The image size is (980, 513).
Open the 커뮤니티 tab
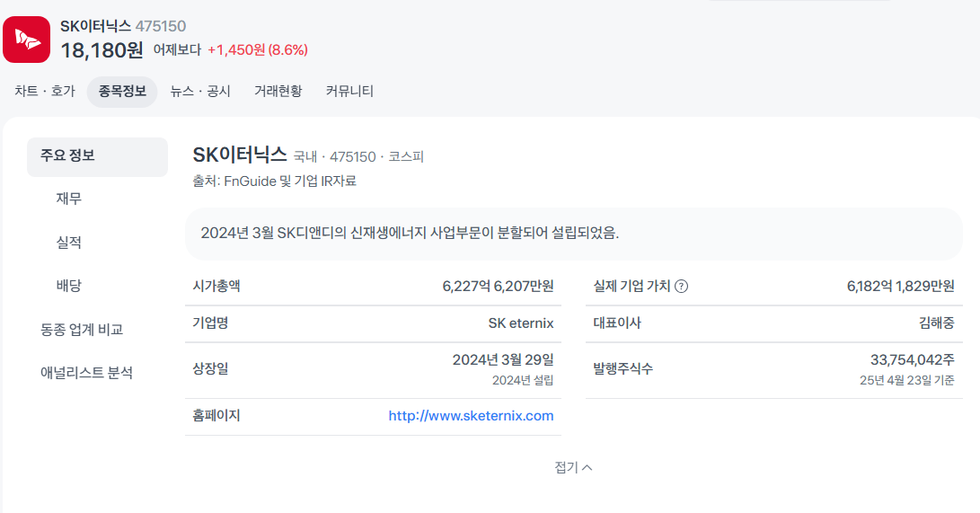tap(349, 92)
